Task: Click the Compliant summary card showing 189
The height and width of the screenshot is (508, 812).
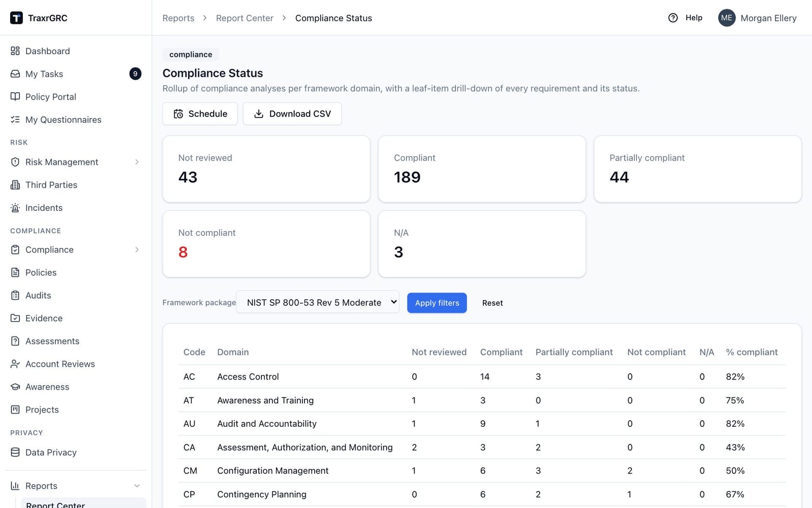Action: (x=482, y=169)
